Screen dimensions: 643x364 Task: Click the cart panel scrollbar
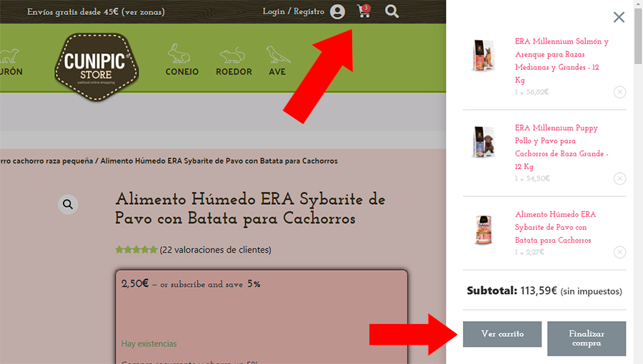tap(638, 37)
